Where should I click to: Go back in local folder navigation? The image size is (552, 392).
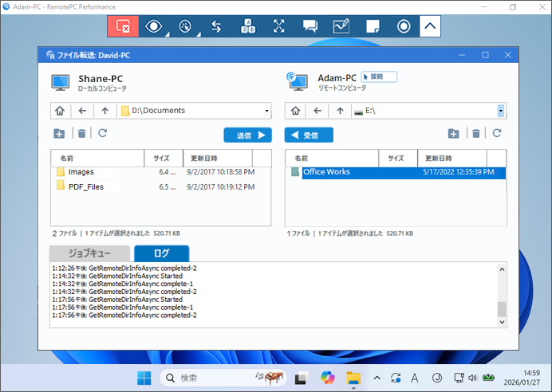(x=82, y=111)
